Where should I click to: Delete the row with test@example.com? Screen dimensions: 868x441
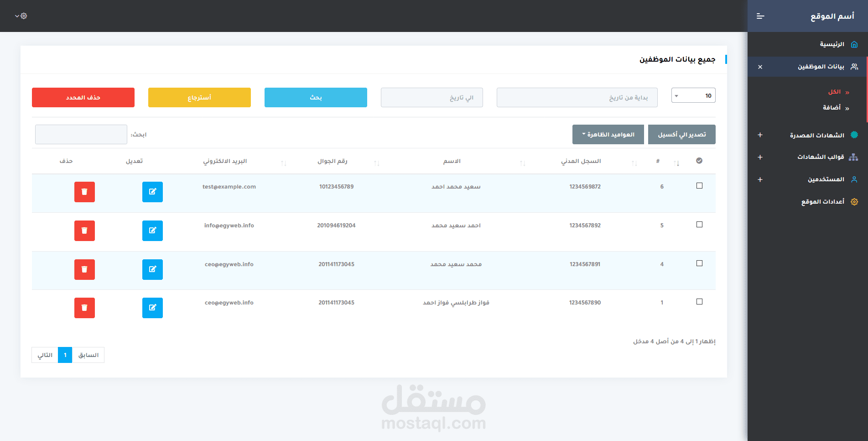pyautogui.click(x=84, y=192)
